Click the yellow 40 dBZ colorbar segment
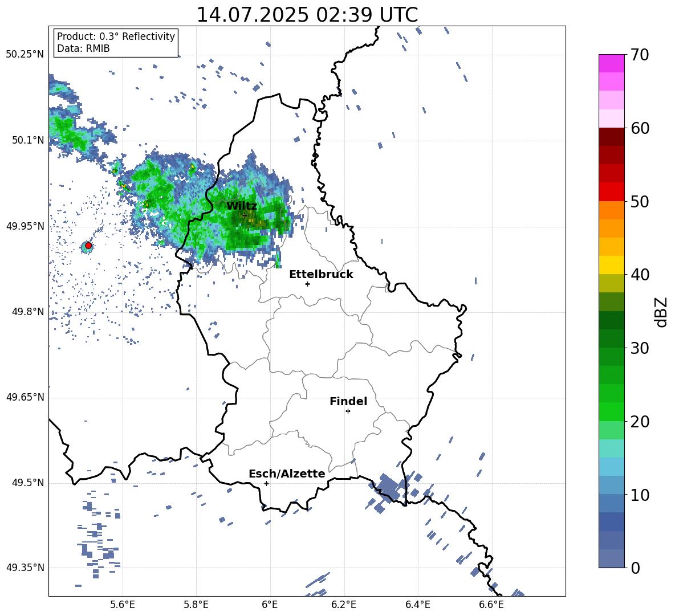This screenshot has width=675, height=616. (611, 265)
